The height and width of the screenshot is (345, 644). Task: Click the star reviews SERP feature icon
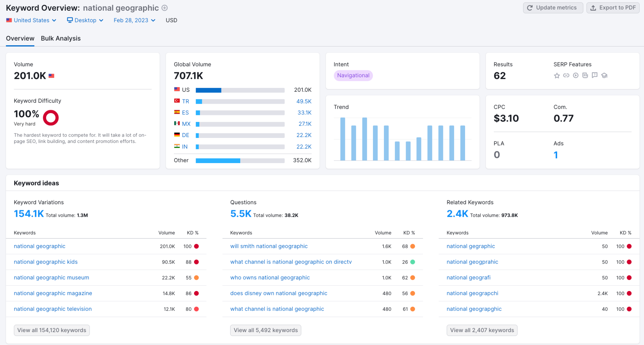pyautogui.click(x=557, y=75)
